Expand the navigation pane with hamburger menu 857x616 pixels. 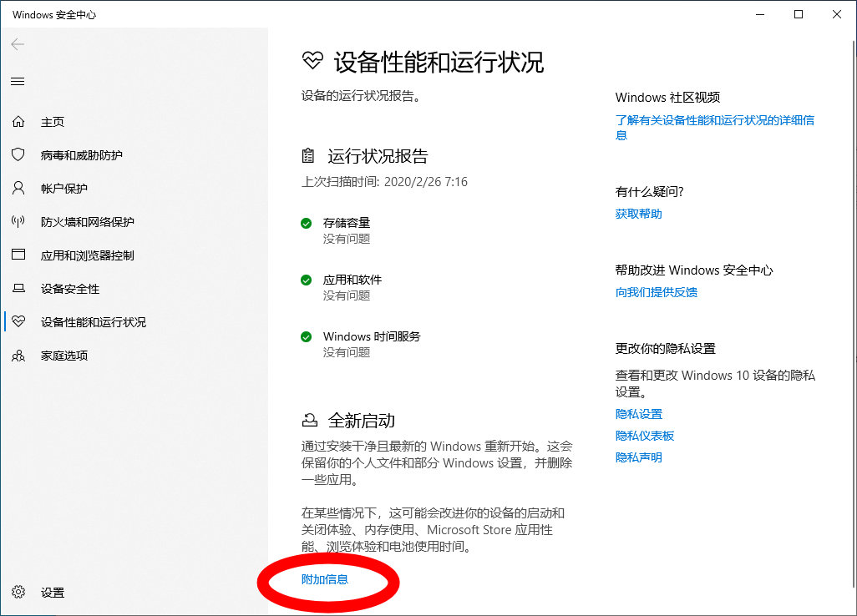pyautogui.click(x=18, y=81)
